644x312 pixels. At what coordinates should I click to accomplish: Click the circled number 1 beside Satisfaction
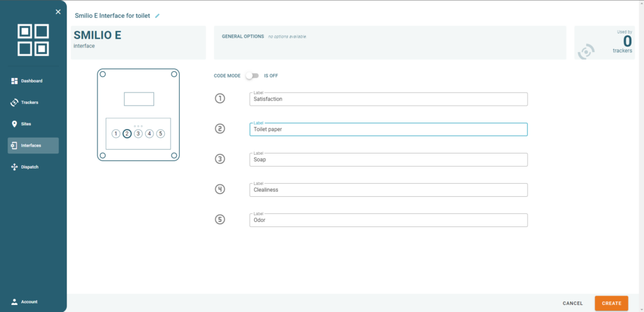[220, 99]
